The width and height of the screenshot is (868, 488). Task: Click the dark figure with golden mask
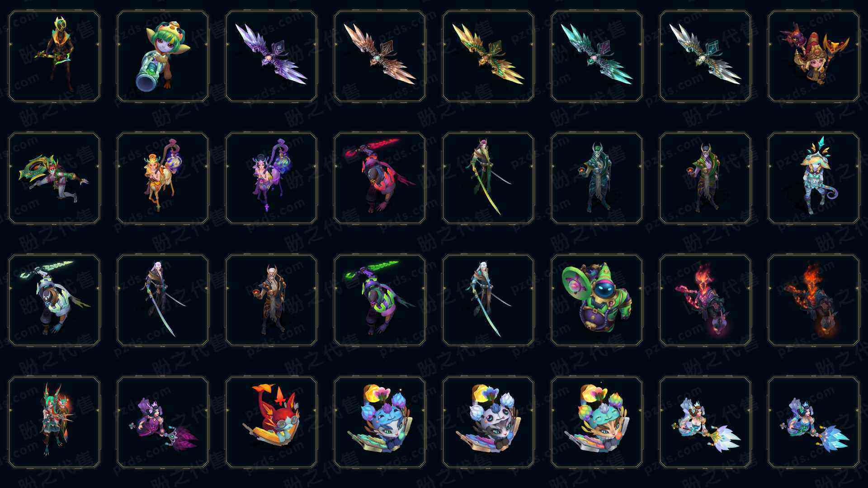[54, 56]
